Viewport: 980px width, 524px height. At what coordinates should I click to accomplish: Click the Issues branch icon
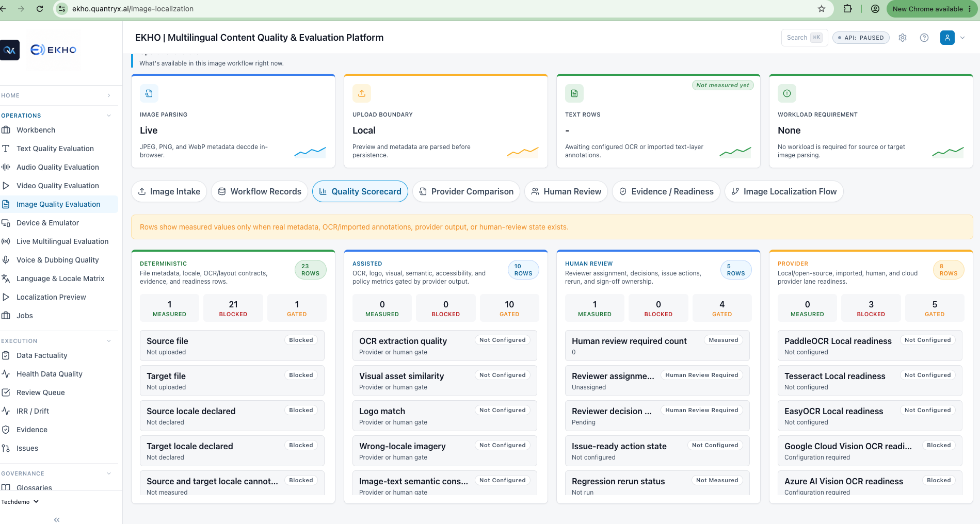point(6,448)
